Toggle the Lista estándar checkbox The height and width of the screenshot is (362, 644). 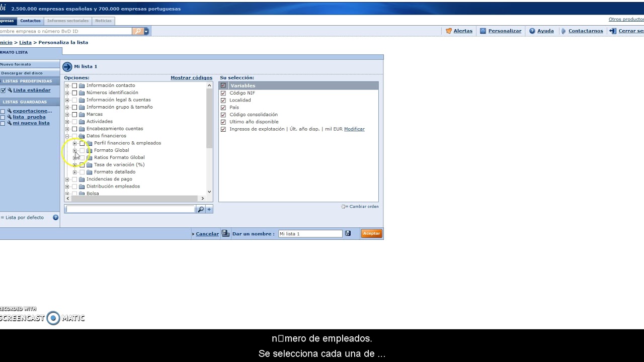(3, 90)
